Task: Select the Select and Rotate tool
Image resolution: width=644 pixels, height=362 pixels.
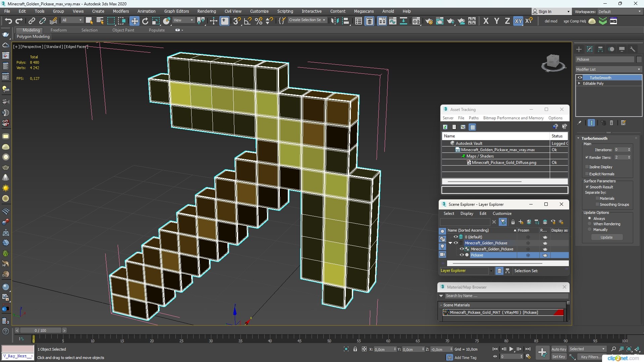Action: point(145,21)
